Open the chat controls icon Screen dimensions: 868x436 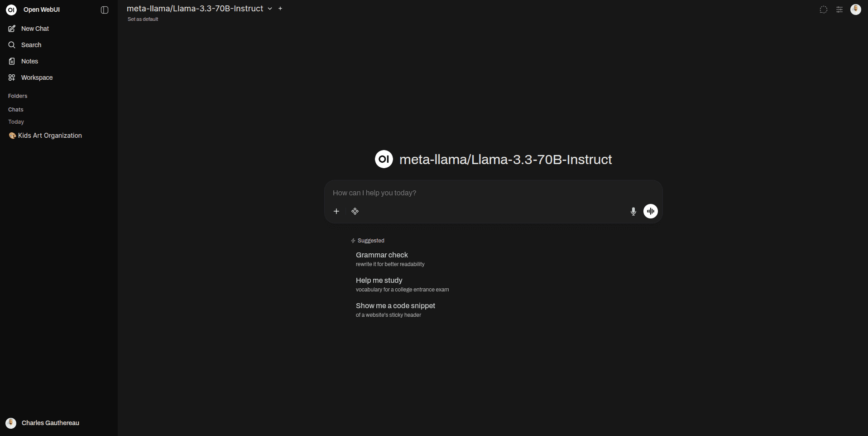click(839, 10)
